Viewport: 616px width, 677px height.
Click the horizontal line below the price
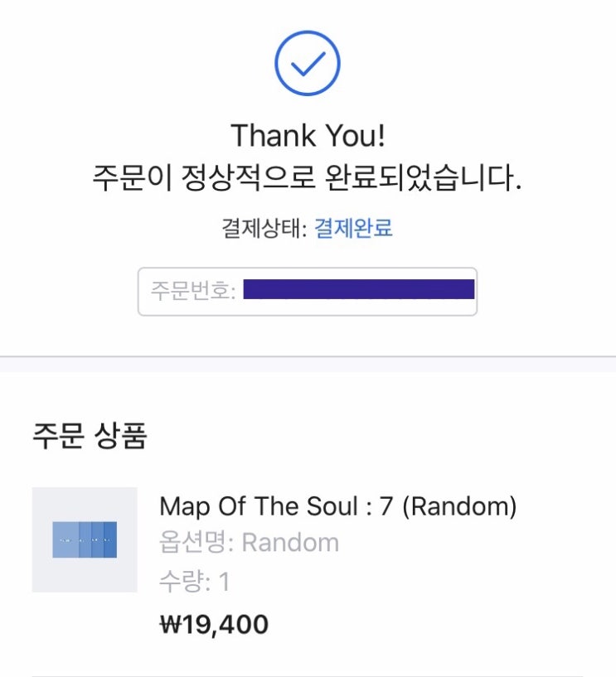(308, 675)
